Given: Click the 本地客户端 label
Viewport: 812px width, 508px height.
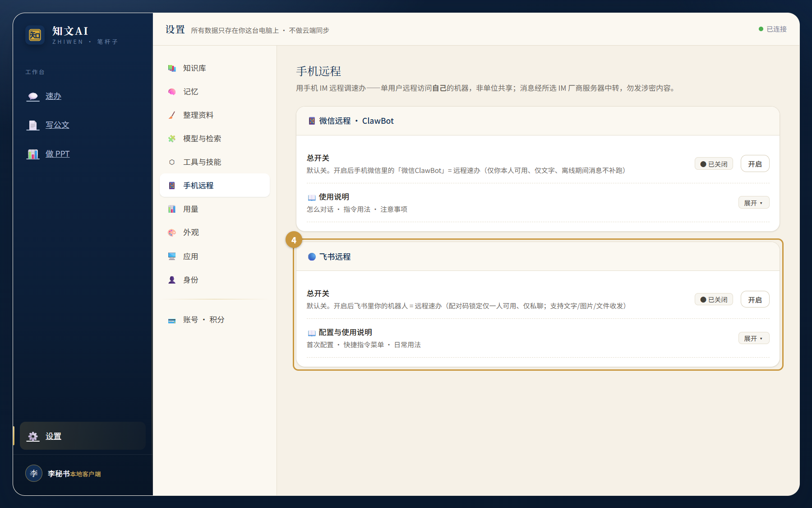Looking at the screenshot, I should [85, 474].
